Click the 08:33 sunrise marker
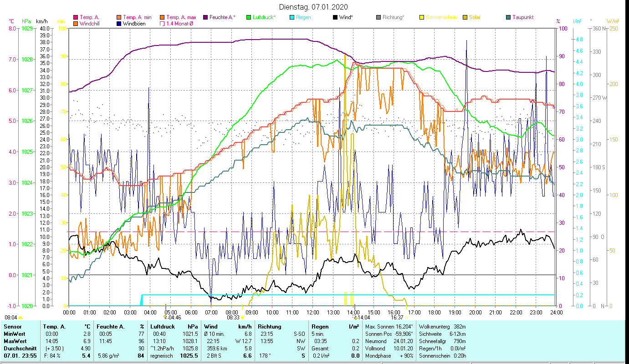The image size is (629, 364). [234, 318]
